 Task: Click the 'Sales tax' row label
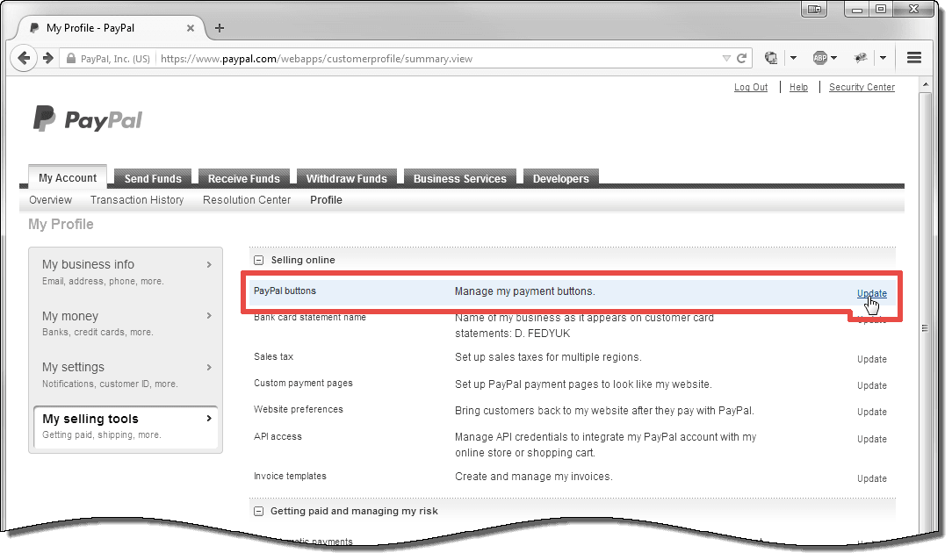pos(274,356)
